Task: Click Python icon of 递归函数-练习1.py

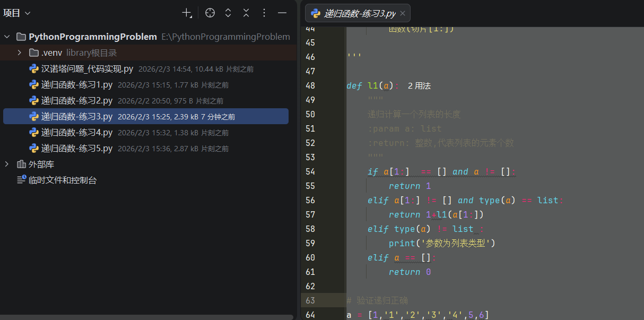Action: (x=34, y=84)
